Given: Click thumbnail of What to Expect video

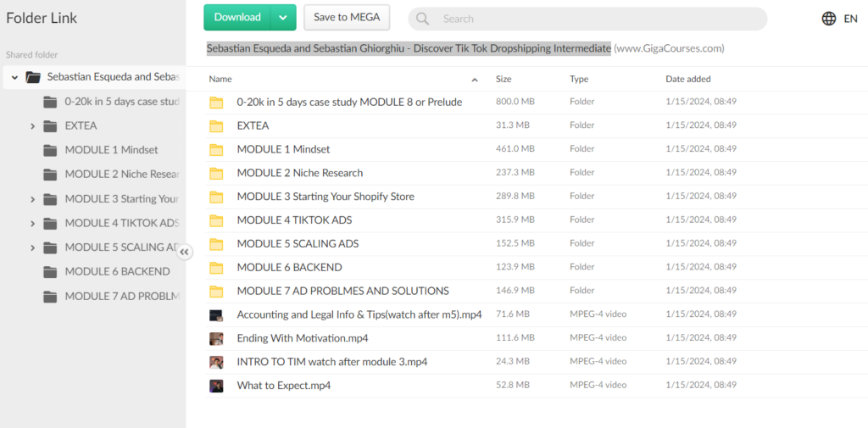Looking at the screenshot, I should click(x=216, y=386).
